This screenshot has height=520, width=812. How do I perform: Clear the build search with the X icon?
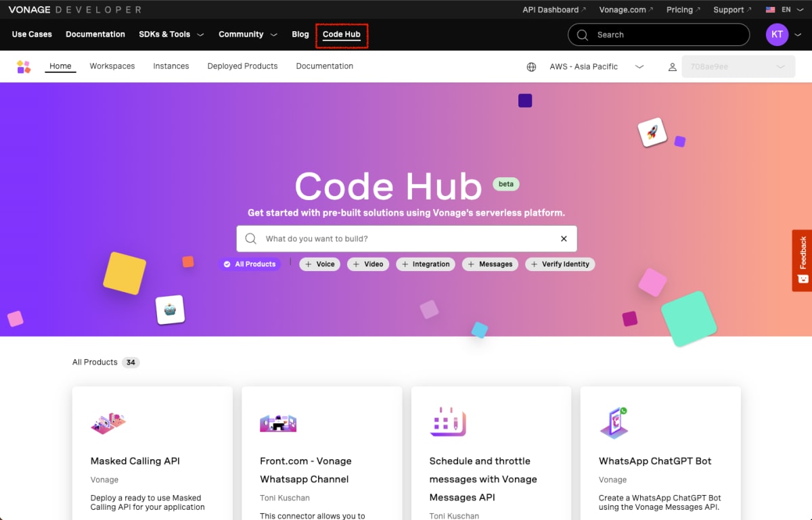[564, 239]
